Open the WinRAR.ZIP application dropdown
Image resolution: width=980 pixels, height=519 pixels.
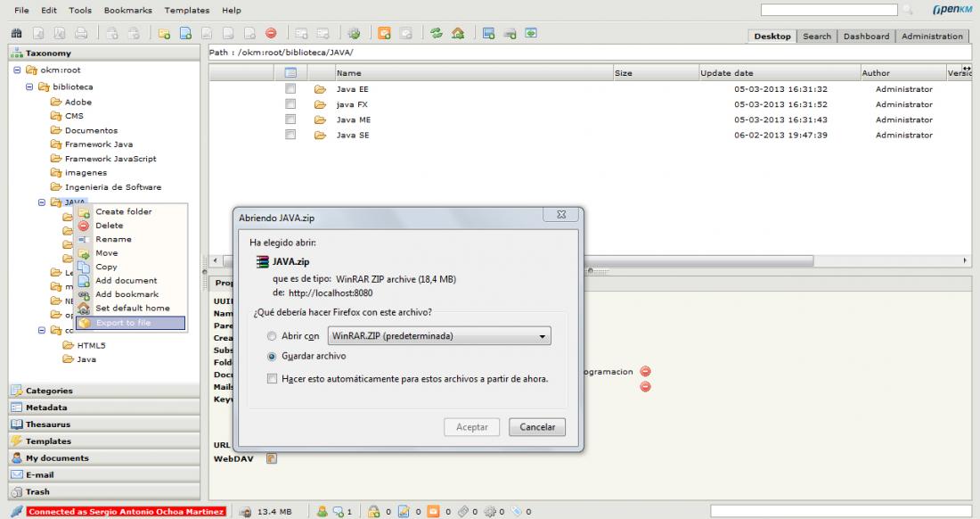pyautogui.click(x=438, y=336)
